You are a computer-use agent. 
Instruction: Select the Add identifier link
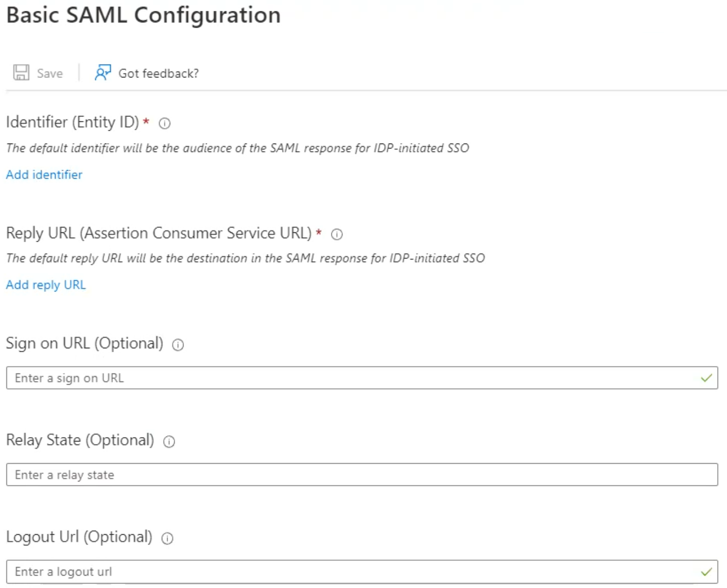pyautogui.click(x=43, y=175)
